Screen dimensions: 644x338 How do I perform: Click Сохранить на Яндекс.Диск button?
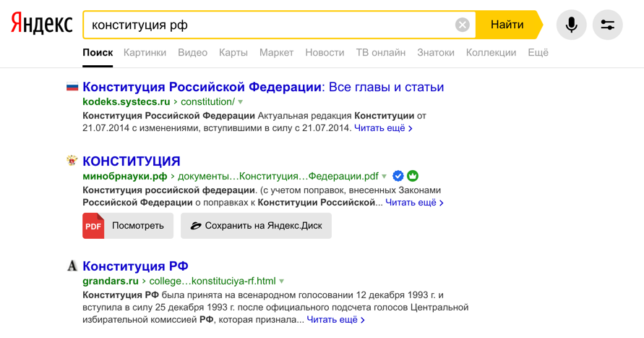point(257,226)
